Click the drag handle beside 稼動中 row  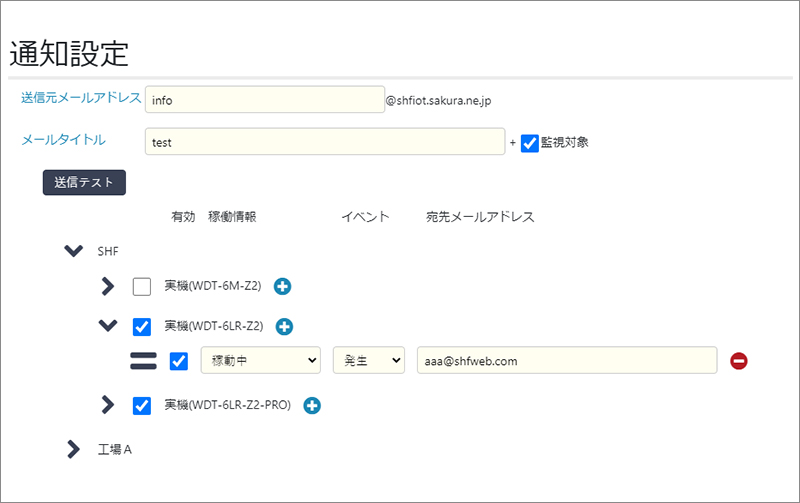coord(143,361)
